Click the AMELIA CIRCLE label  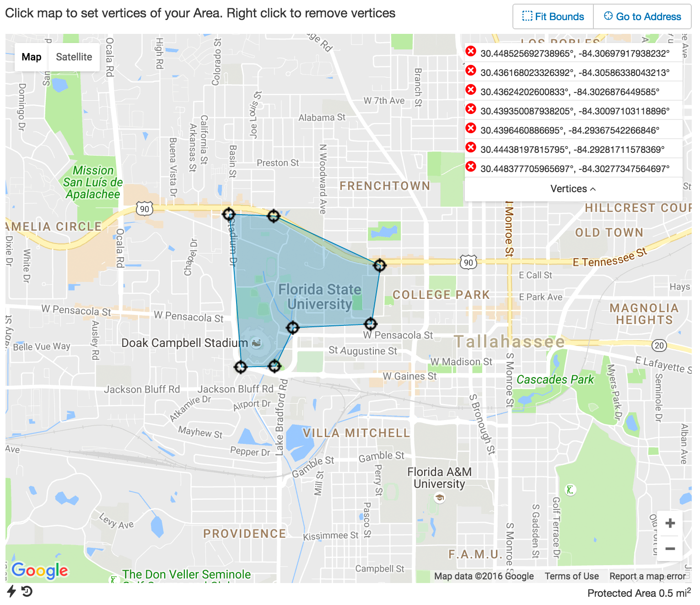54,227
